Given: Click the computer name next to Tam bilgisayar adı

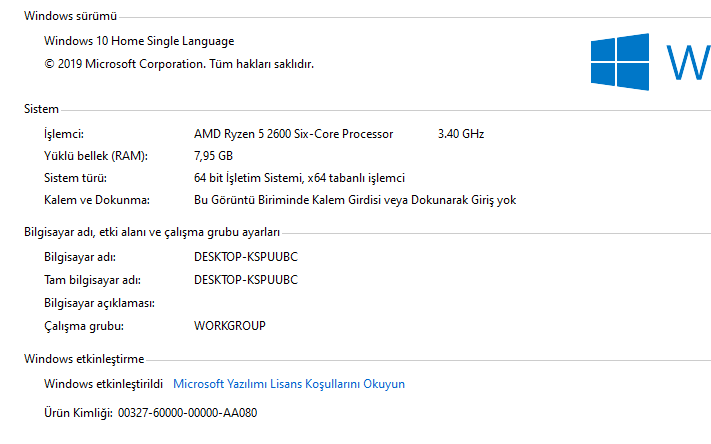Looking at the screenshot, I should pyautogui.click(x=245, y=280).
